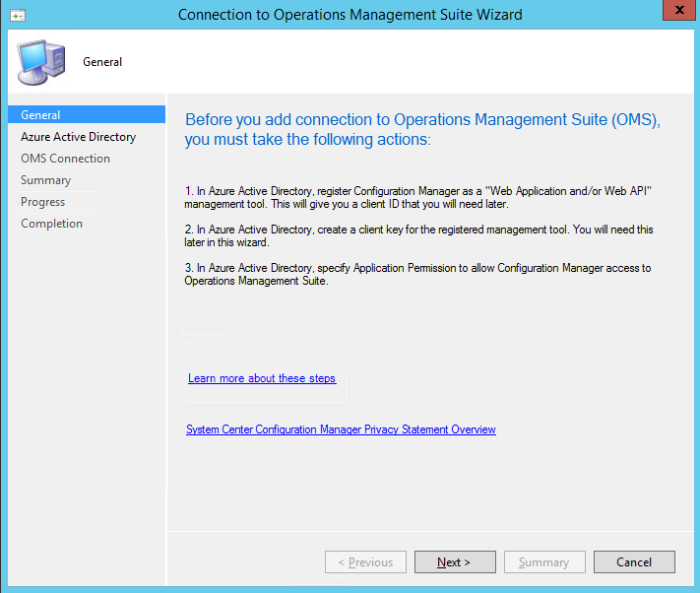Click the Summary button at the bottom
The height and width of the screenshot is (593, 700).
coord(544,562)
